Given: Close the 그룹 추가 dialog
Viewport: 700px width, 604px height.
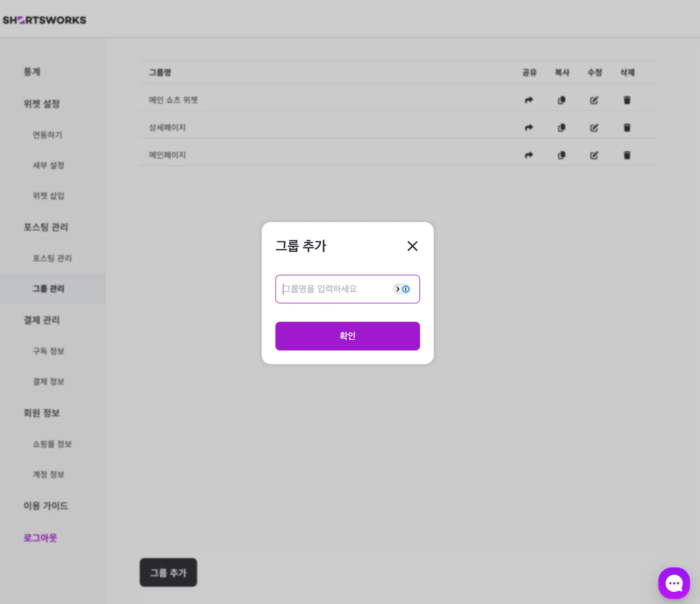Looking at the screenshot, I should pos(412,246).
